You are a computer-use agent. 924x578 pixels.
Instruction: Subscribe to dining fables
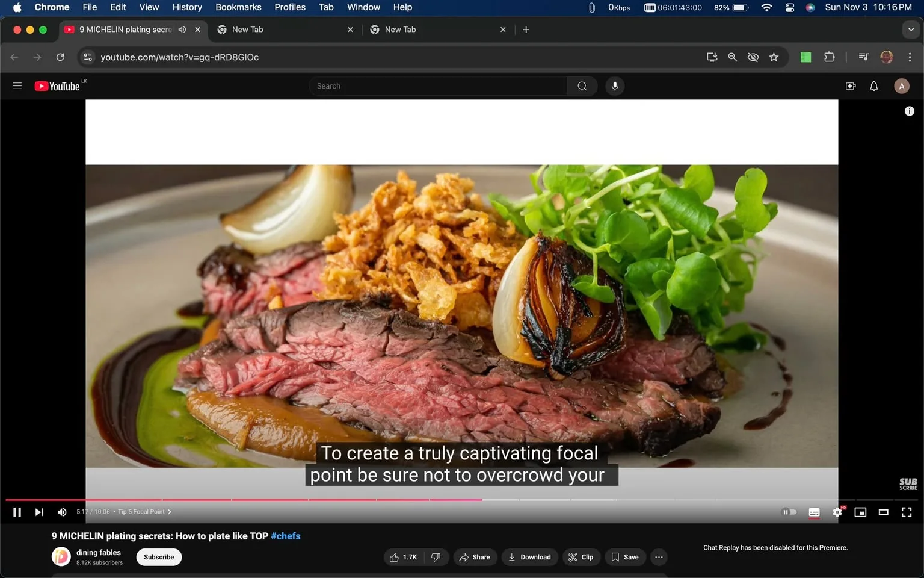point(159,557)
